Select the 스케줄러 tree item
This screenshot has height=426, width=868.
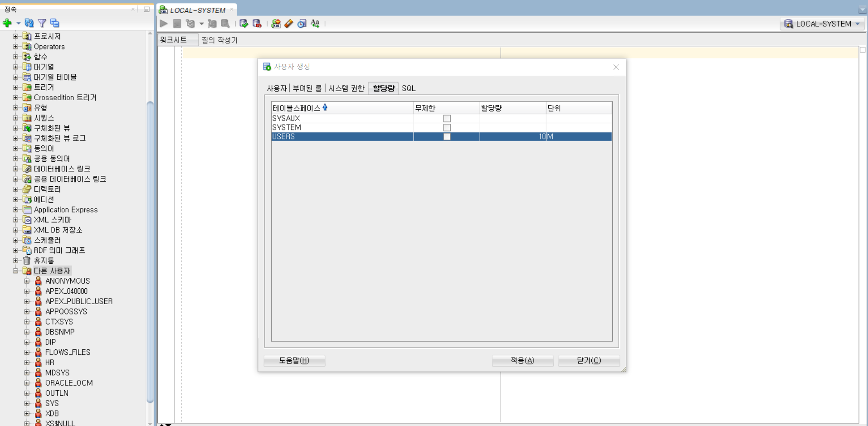coord(47,240)
